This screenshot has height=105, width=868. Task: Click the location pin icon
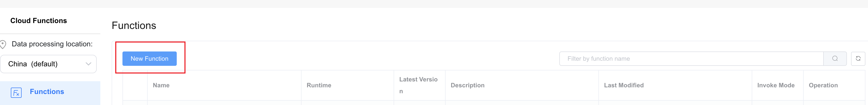3,44
